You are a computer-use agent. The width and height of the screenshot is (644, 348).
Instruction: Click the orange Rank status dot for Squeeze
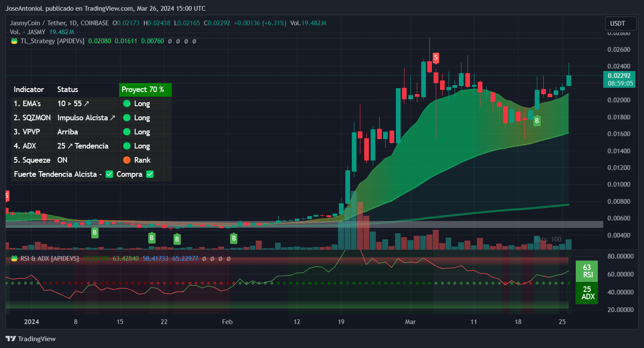pyautogui.click(x=127, y=160)
